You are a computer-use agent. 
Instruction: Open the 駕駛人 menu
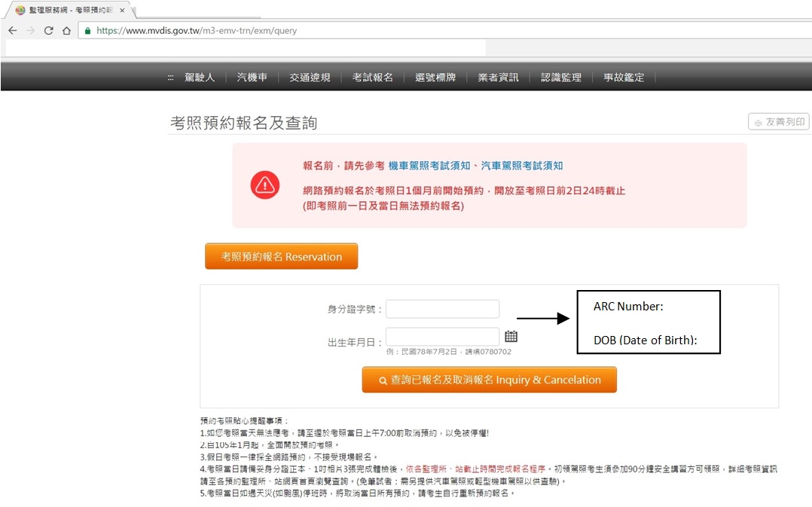click(198, 76)
